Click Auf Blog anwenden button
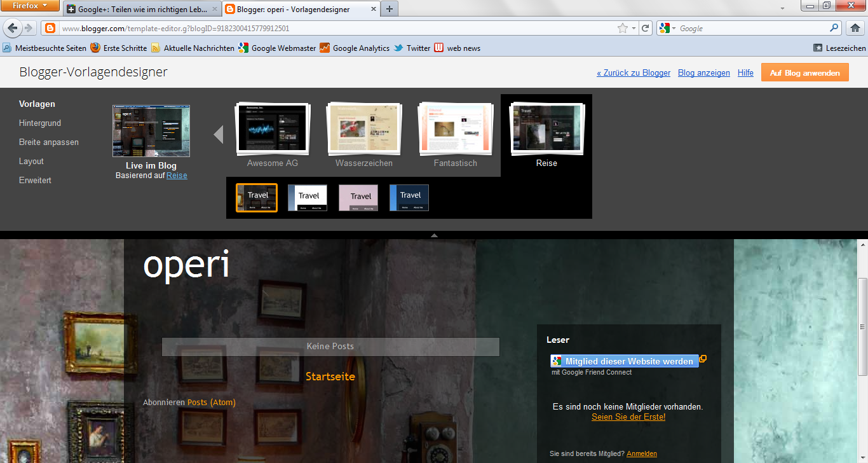Image resolution: width=868 pixels, height=463 pixels. click(804, 73)
